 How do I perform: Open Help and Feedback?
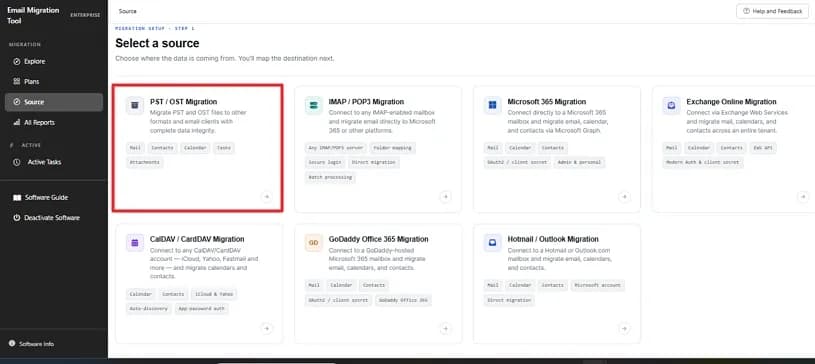[772, 11]
